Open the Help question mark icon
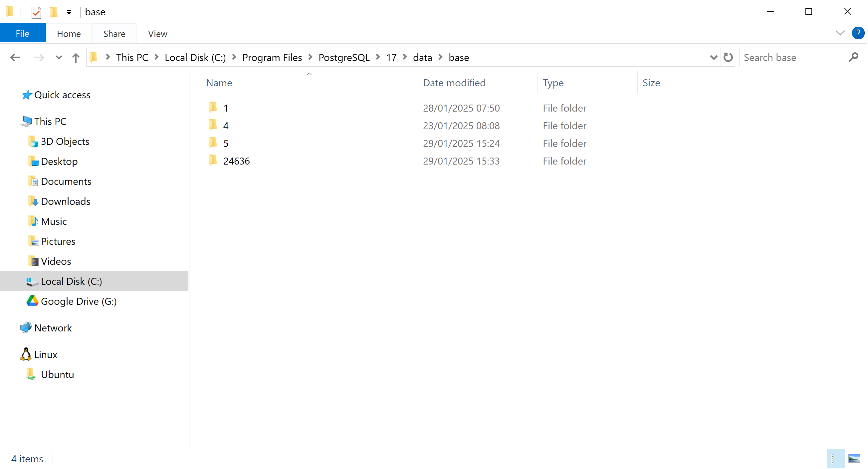868x469 pixels. (x=858, y=33)
